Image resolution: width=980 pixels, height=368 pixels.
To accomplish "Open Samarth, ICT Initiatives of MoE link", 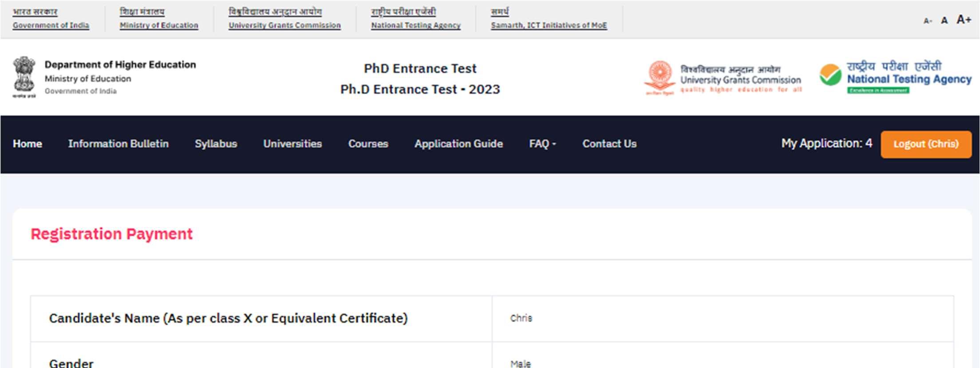I will (x=549, y=25).
